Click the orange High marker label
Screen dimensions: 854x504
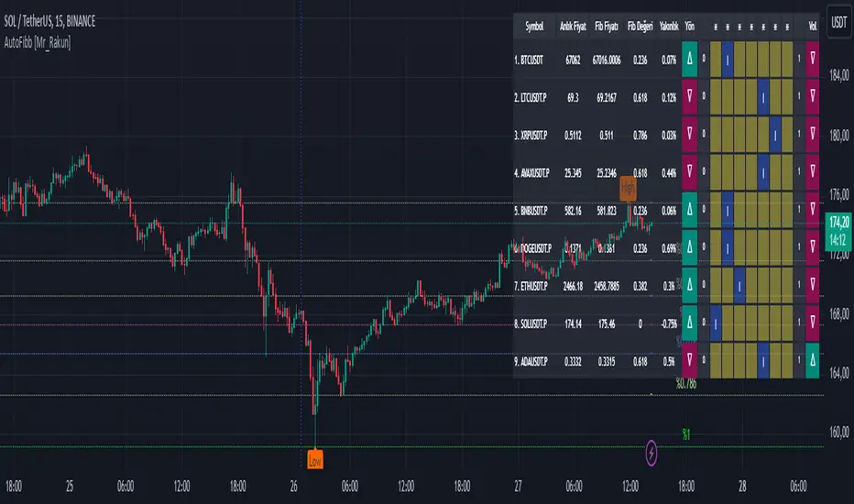628,187
